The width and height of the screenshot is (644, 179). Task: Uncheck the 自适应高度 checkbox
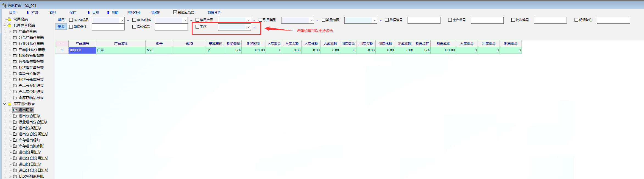point(175,12)
